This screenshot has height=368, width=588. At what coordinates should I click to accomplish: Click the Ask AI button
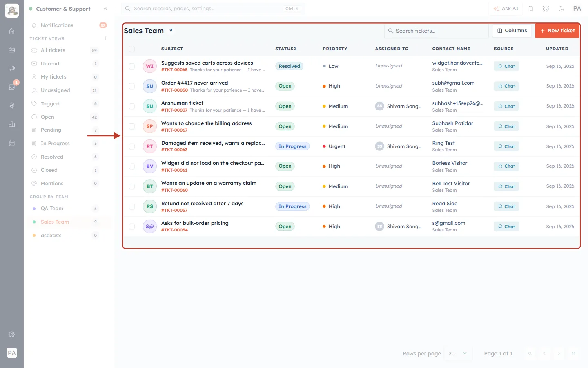tap(506, 9)
